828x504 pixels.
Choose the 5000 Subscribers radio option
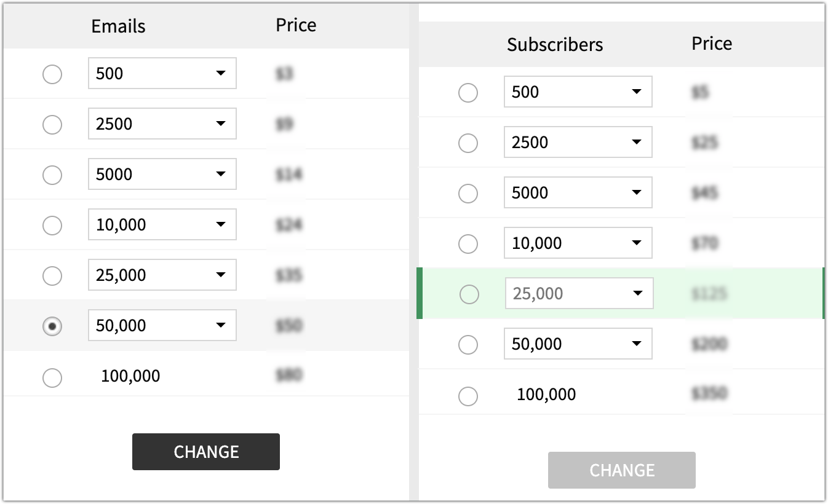pyautogui.click(x=468, y=194)
